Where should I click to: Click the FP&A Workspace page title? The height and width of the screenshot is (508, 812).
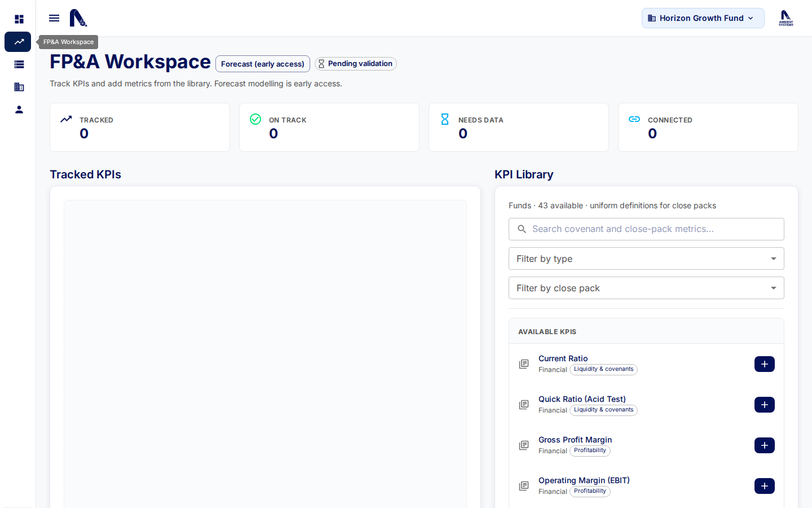point(130,62)
